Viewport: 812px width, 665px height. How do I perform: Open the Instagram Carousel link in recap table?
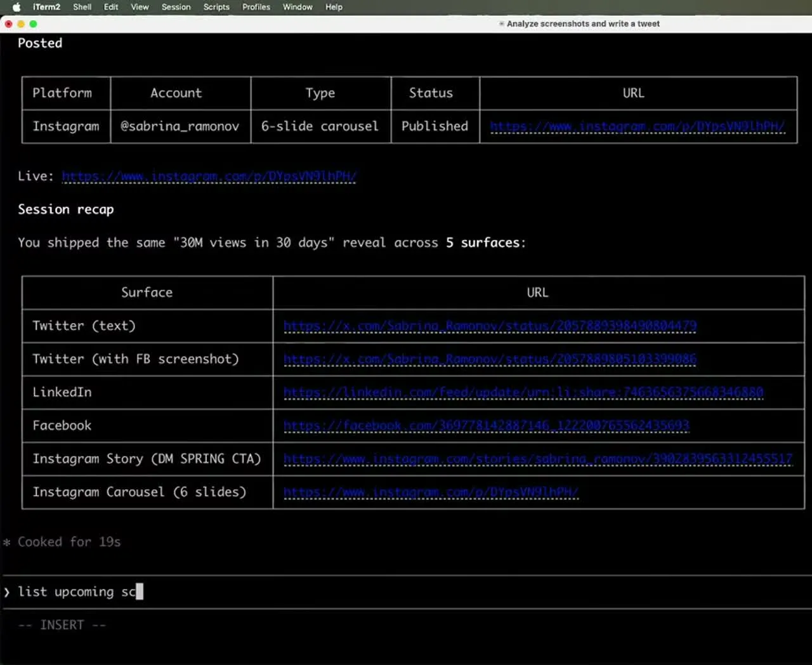click(x=431, y=492)
